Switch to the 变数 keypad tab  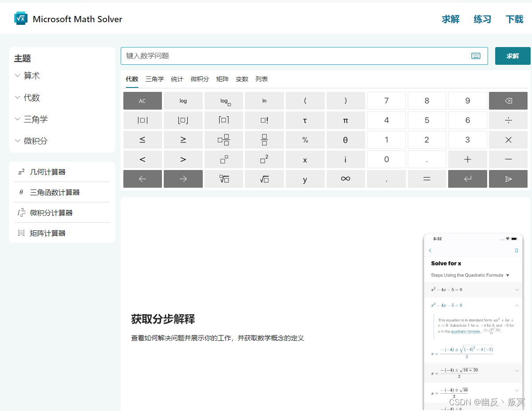(x=242, y=79)
